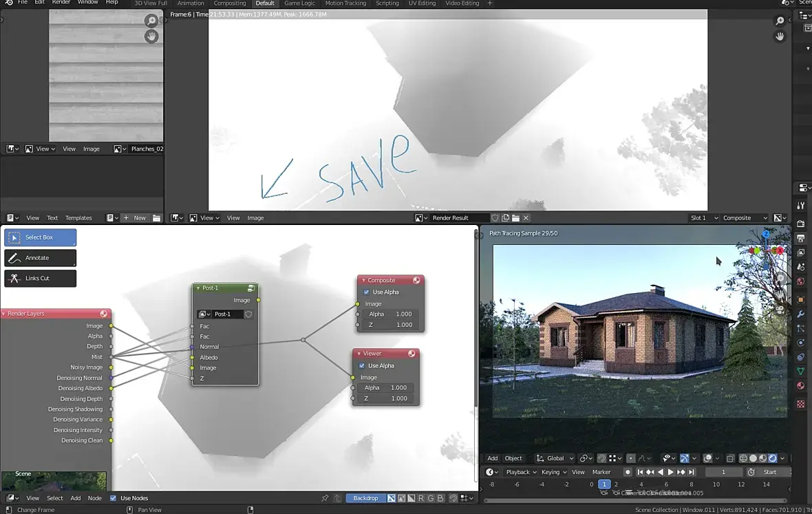The width and height of the screenshot is (812, 514).
Task: Switch to the Compositing workspace tab
Action: coord(229,3)
